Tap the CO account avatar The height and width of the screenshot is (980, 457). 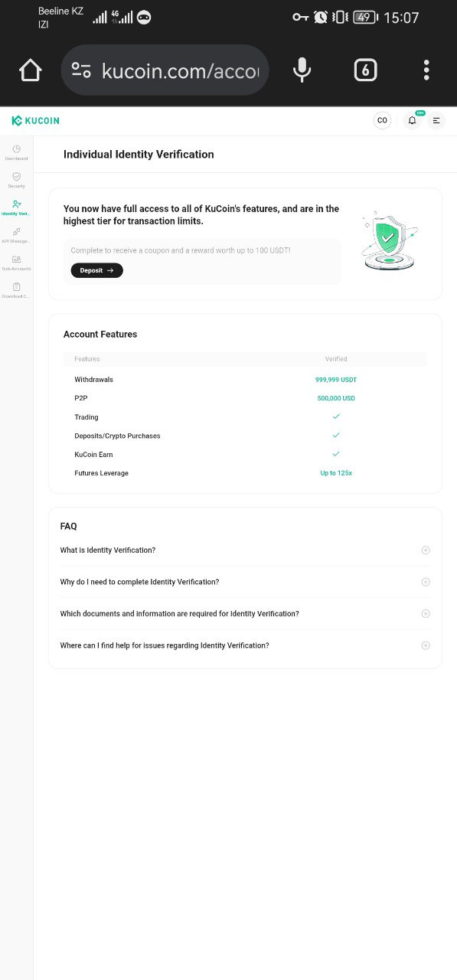(382, 120)
